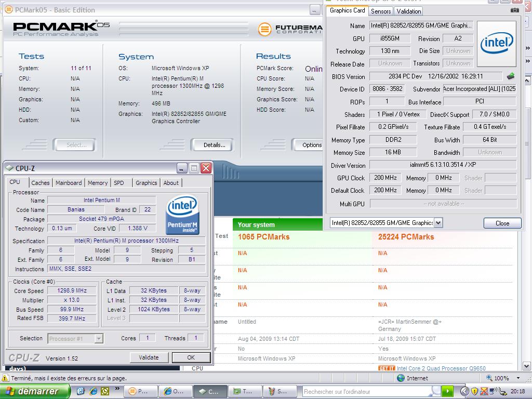This screenshot has width=532, height=399.
Task: Click the Futuremark orange logo icon
Action: tap(264, 29)
